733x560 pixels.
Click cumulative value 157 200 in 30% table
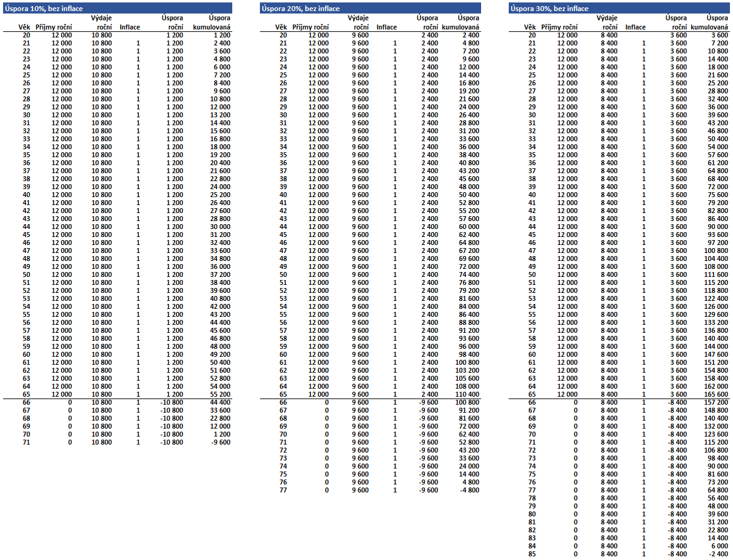click(x=716, y=402)
